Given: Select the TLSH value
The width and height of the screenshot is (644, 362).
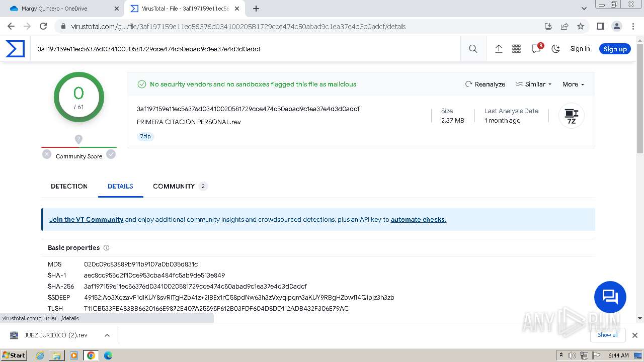Looking at the screenshot, I should tap(216, 309).
